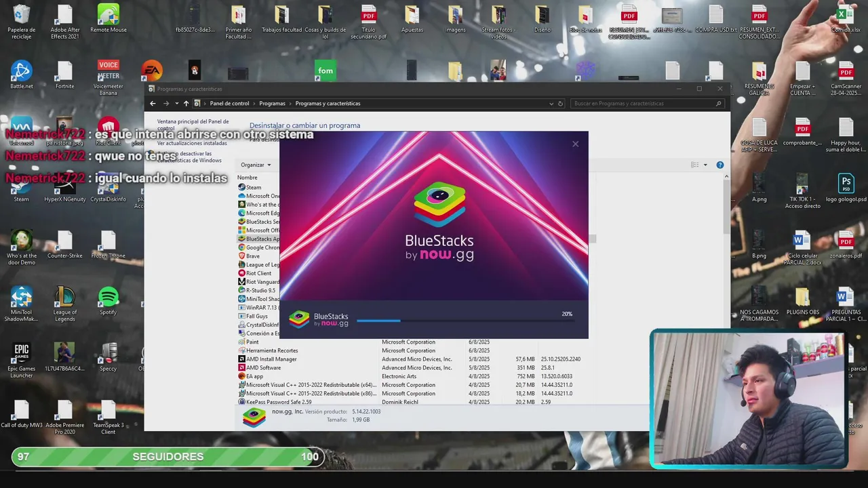Select Riot Client program entry
The image size is (868, 488).
click(258, 273)
